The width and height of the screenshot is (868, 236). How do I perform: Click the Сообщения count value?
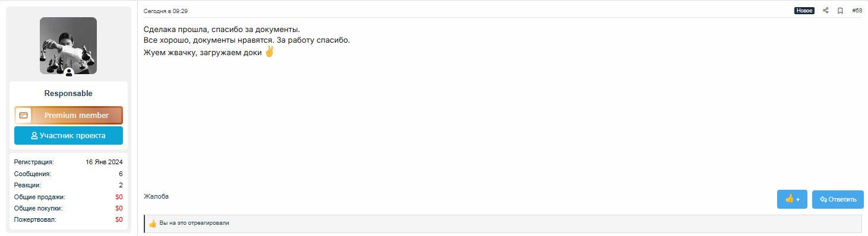tap(121, 174)
